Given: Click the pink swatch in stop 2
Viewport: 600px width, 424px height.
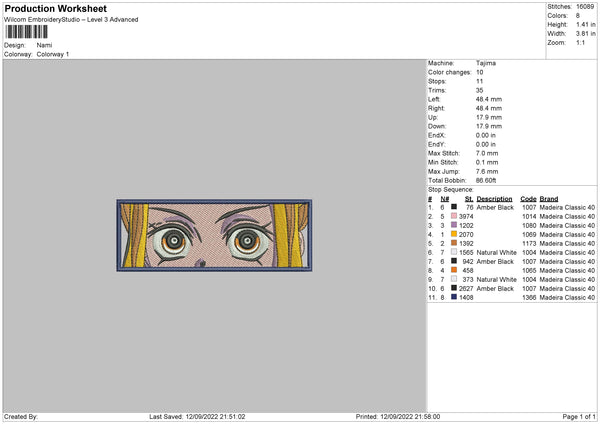Looking at the screenshot, I should (x=454, y=216).
